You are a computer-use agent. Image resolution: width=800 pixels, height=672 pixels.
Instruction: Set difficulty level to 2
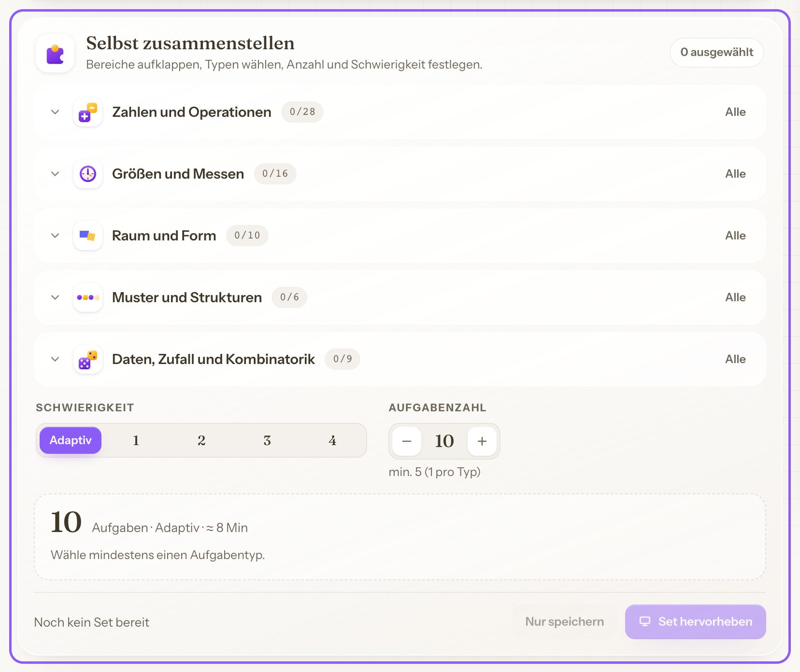click(201, 440)
